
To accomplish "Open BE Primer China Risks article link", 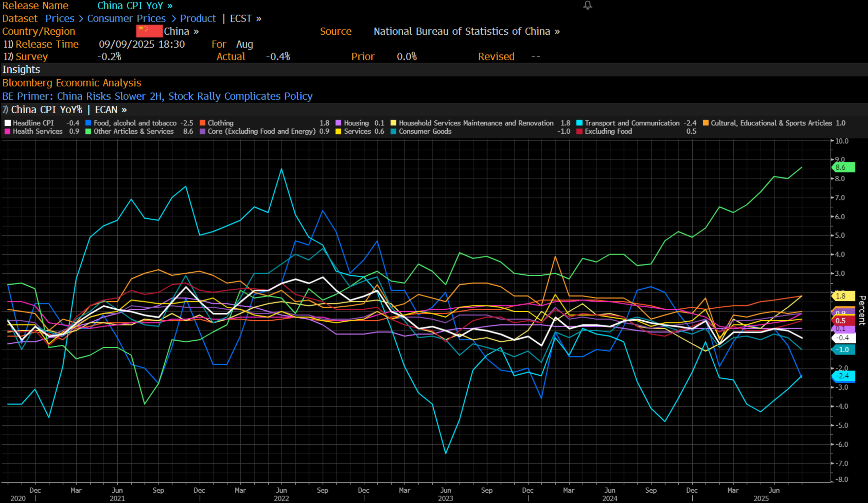I will click(x=157, y=96).
